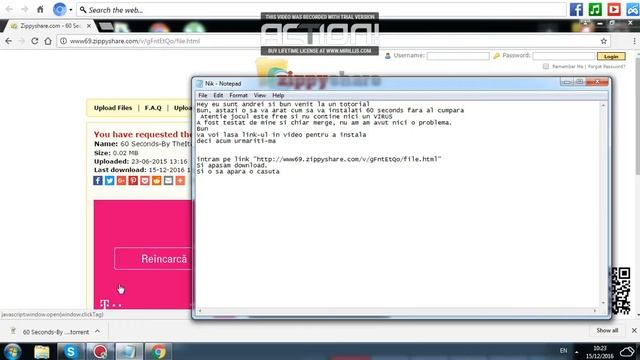The height and width of the screenshot is (360, 640).
Task: Open the Windows Start menu
Action: pyautogui.click(x=13, y=351)
